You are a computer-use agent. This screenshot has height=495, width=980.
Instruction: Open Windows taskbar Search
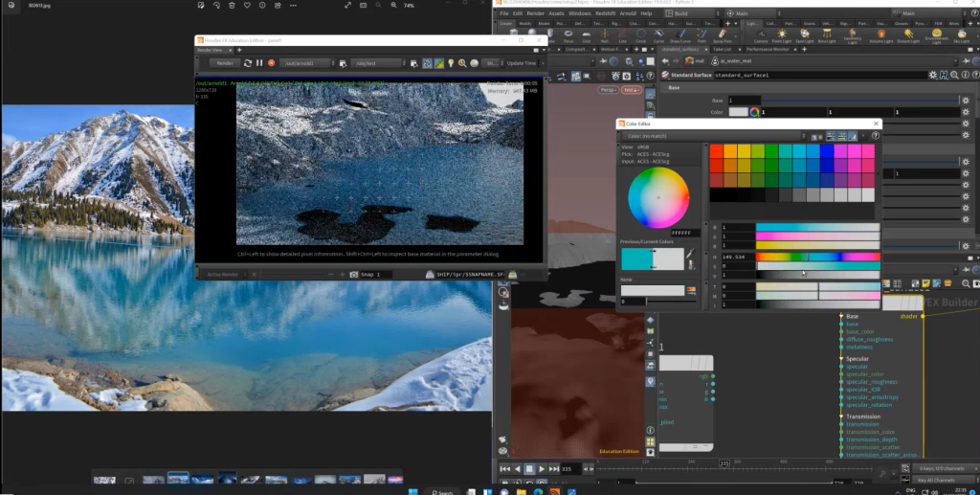[x=442, y=492]
